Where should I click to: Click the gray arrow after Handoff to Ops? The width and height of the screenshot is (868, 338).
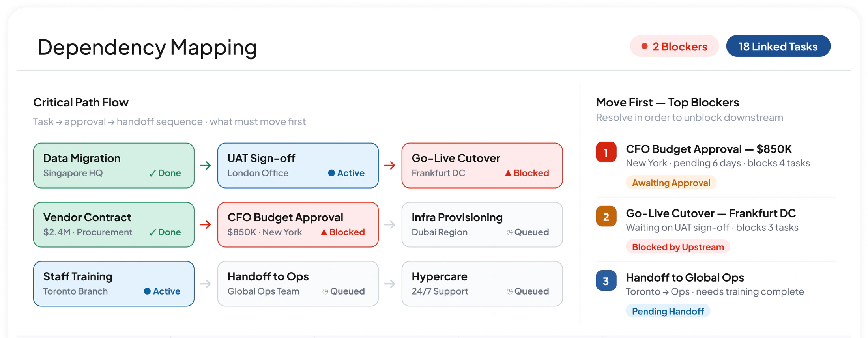[389, 284]
